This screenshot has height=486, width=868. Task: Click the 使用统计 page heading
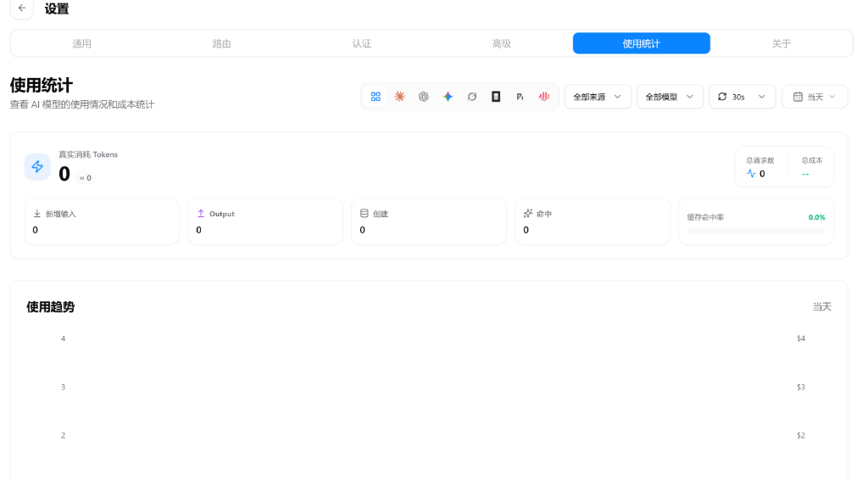[42, 86]
